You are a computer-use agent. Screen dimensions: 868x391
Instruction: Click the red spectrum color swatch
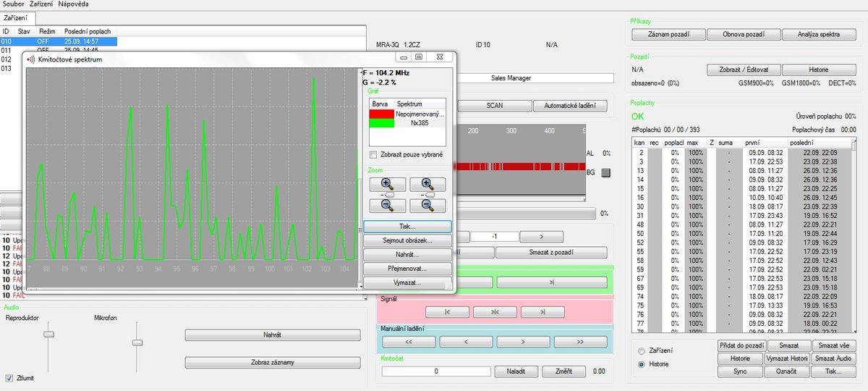381,114
